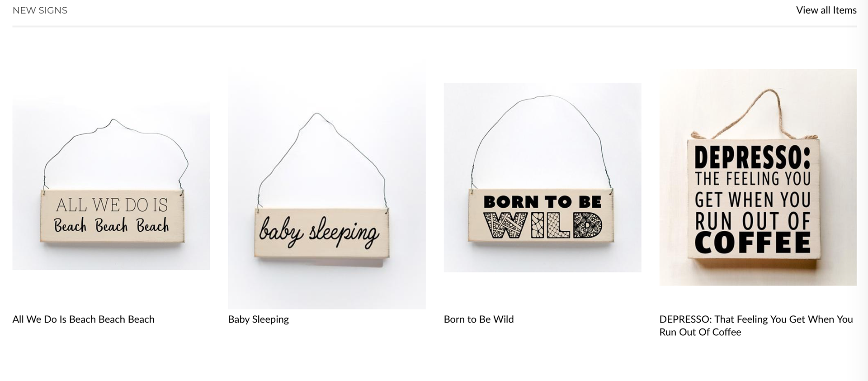Select the 'baby sleeping' cursive sign board
868x381 pixels.
tap(322, 233)
